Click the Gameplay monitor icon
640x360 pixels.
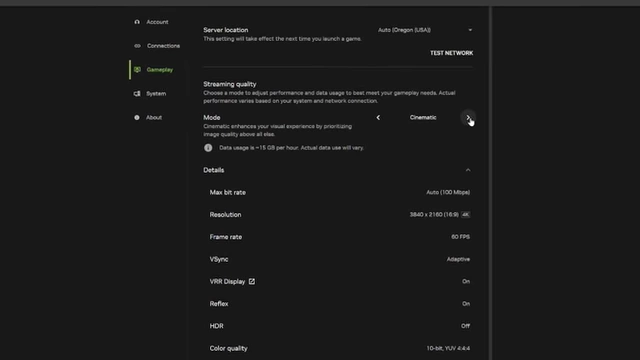click(137, 70)
